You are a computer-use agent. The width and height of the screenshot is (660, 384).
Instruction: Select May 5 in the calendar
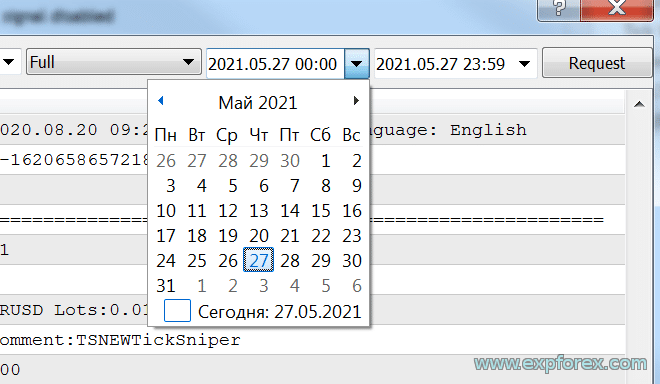point(232,186)
